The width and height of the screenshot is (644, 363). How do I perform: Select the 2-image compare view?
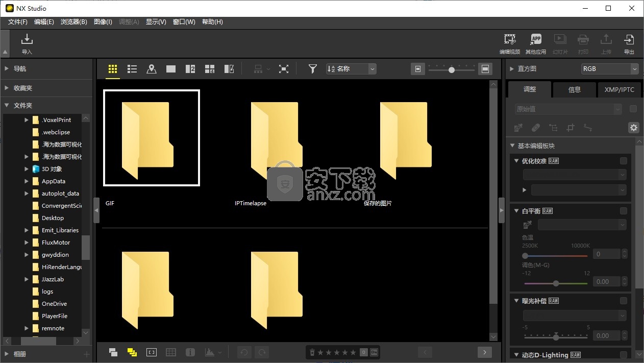[x=190, y=69]
